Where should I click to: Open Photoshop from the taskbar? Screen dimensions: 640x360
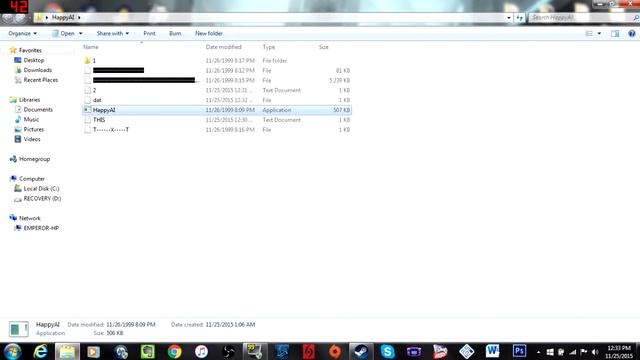pyautogui.click(x=519, y=351)
